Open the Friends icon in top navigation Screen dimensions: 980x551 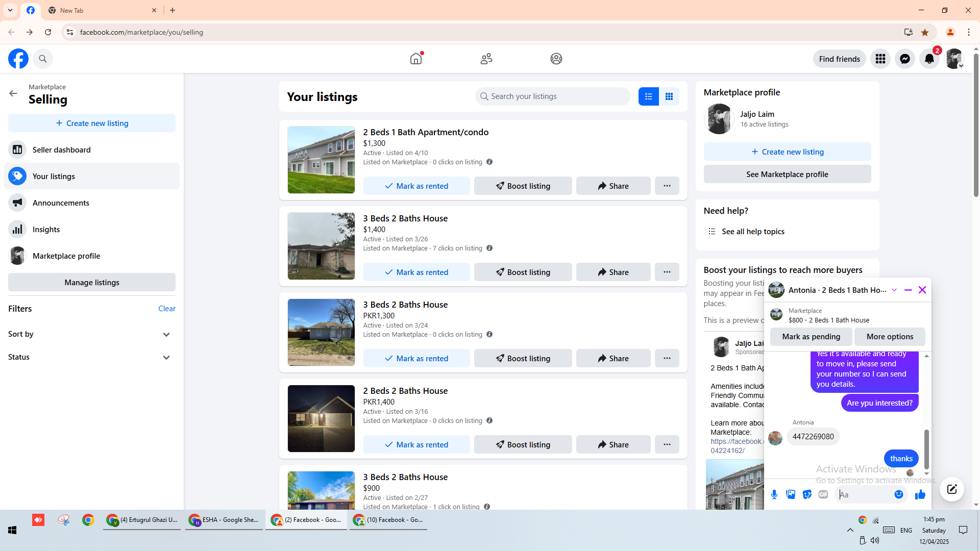(x=486, y=59)
